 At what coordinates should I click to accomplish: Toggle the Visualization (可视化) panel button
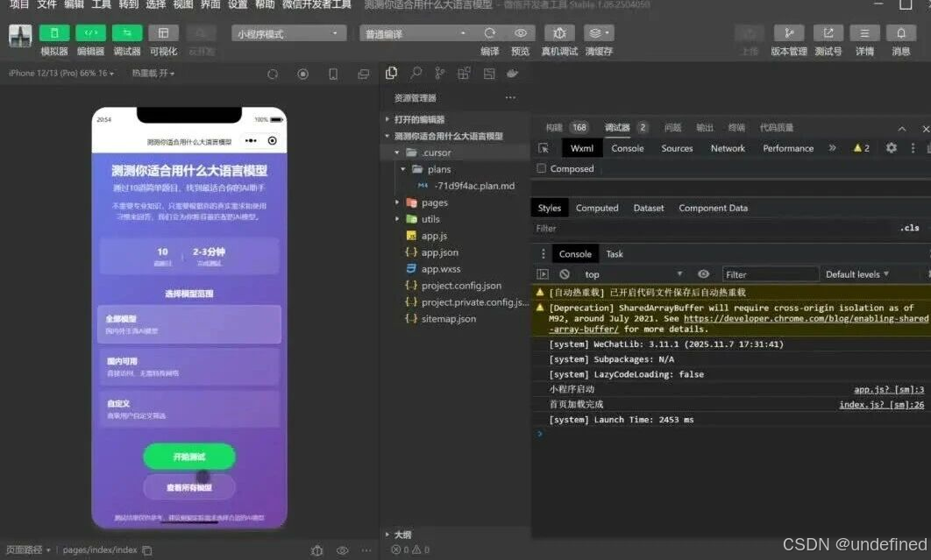coord(163,33)
